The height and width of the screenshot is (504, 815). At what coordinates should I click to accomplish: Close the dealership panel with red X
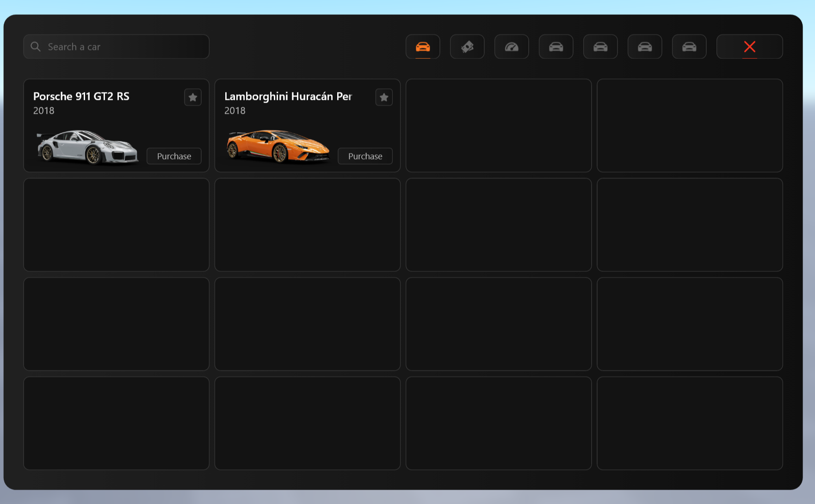click(750, 47)
